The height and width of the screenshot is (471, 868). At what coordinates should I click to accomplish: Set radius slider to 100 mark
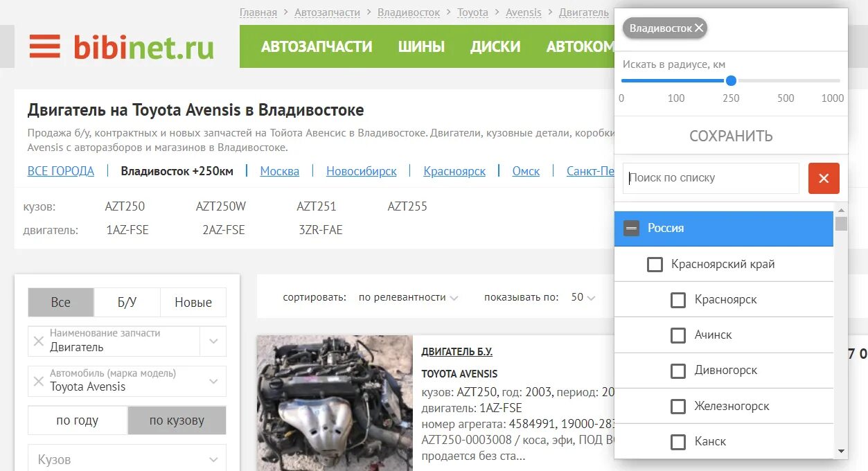676,81
